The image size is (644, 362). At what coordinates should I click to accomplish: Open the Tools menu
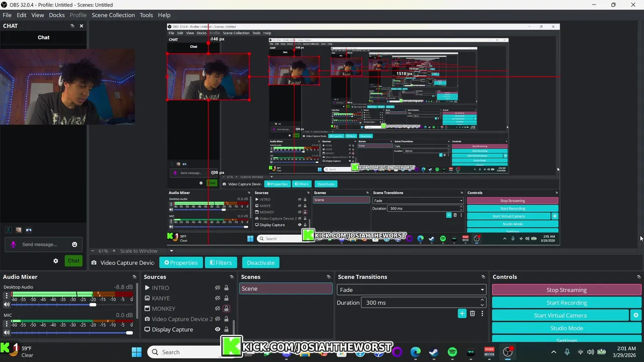click(146, 15)
